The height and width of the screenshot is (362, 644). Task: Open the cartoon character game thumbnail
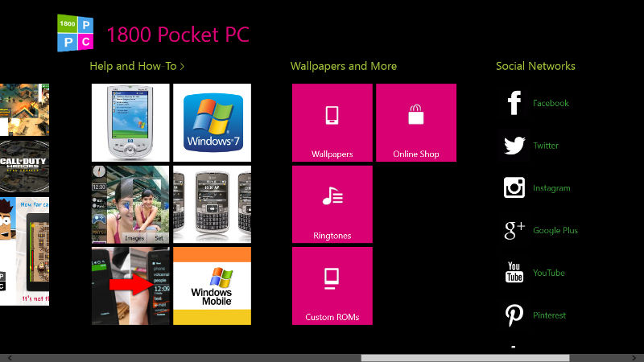click(24, 251)
